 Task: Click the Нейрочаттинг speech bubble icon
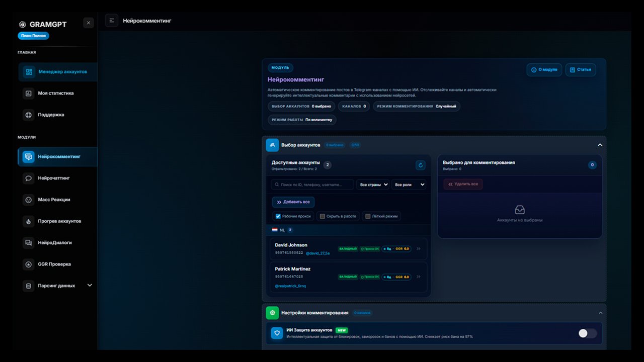pyautogui.click(x=29, y=178)
